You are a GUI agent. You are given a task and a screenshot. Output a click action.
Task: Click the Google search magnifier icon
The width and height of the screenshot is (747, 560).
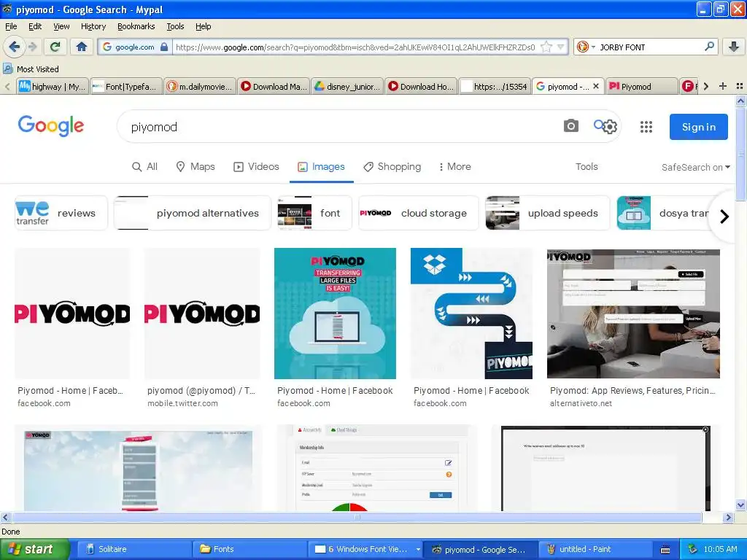coord(599,125)
